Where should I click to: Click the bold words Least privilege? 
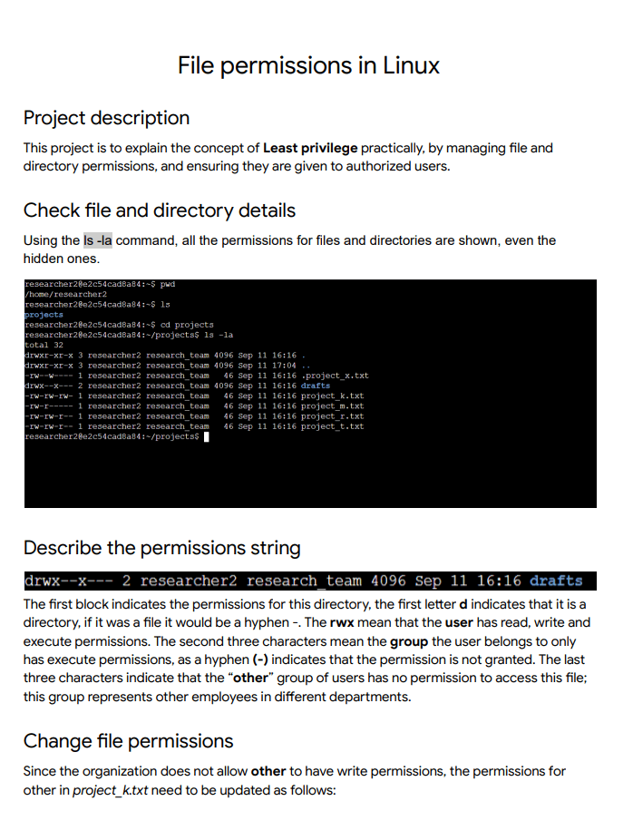(x=310, y=148)
